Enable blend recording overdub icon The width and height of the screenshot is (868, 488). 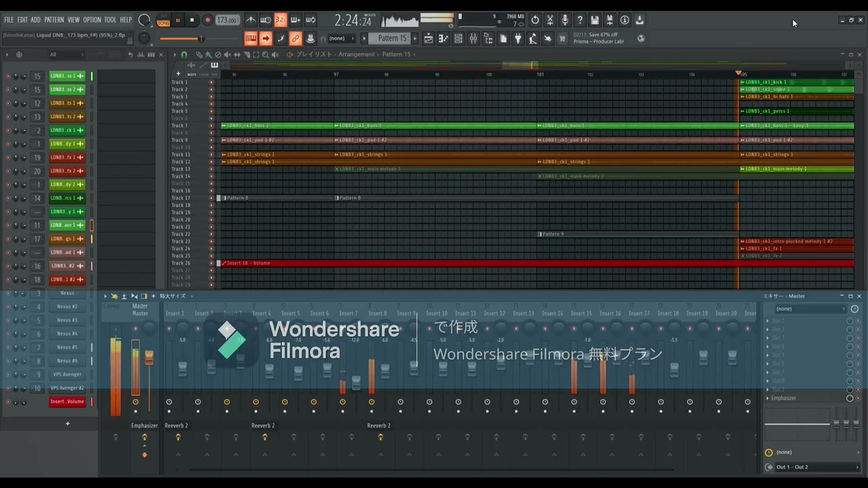pos(296,20)
